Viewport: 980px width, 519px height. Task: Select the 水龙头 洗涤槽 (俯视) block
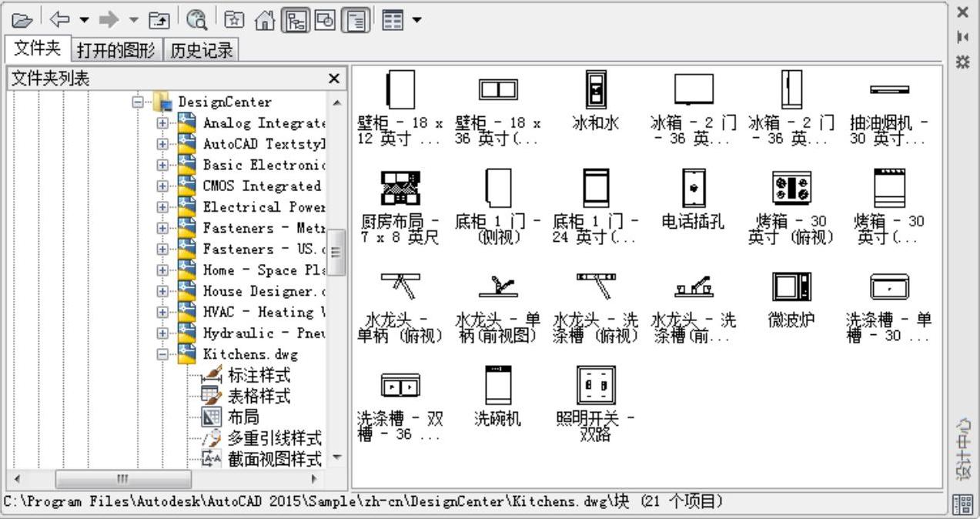pyautogui.click(x=596, y=306)
